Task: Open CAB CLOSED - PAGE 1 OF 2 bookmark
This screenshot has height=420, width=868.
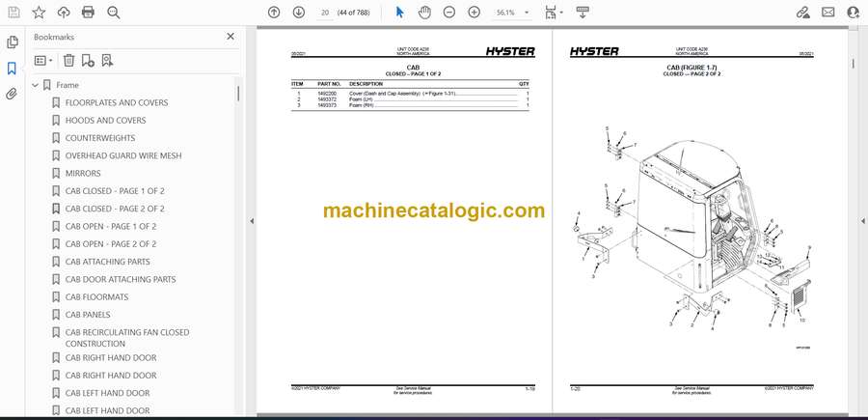Action: click(115, 191)
